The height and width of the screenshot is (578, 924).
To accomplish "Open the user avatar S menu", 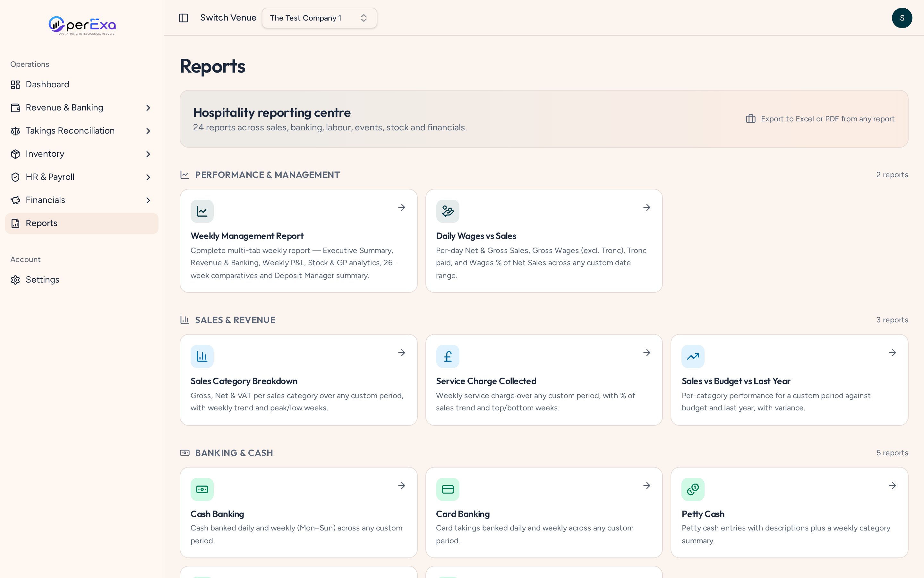I will [902, 18].
